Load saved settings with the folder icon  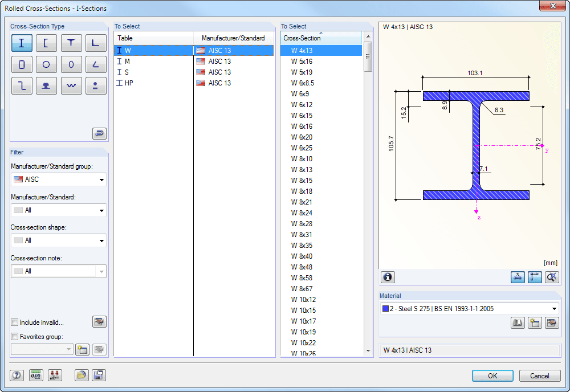pyautogui.click(x=82, y=375)
